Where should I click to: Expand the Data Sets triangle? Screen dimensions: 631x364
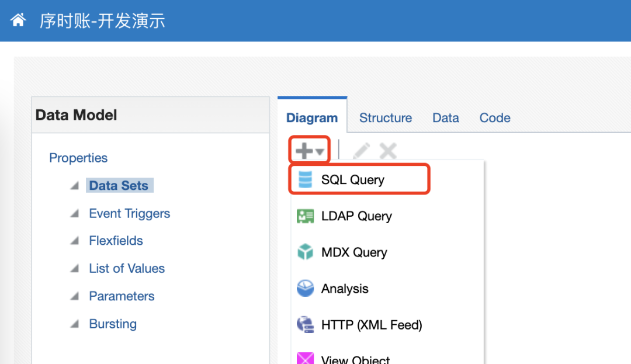pyautogui.click(x=74, y=185)
